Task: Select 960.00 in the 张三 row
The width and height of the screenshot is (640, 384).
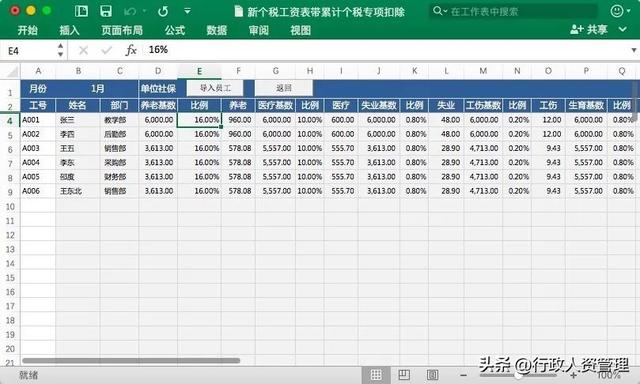Action: [x=238, y=120]
